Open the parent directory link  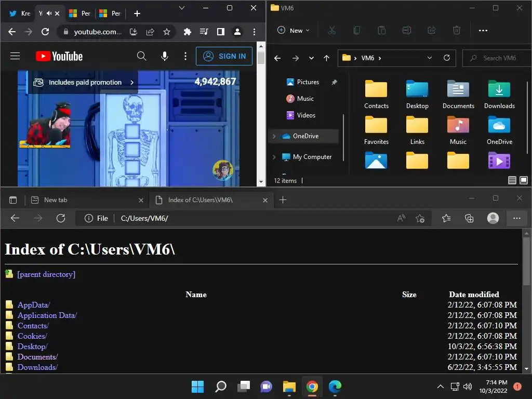[x=46, y=274]
